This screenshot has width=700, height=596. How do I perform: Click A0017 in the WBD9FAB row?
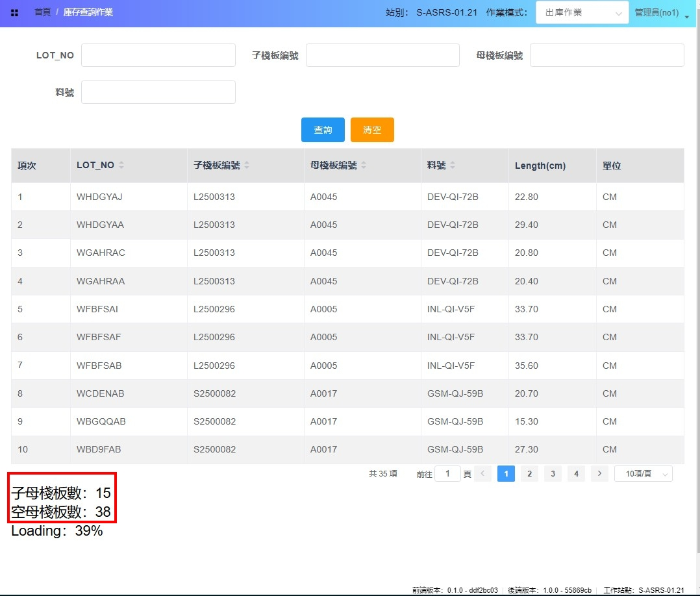[323, 449]
